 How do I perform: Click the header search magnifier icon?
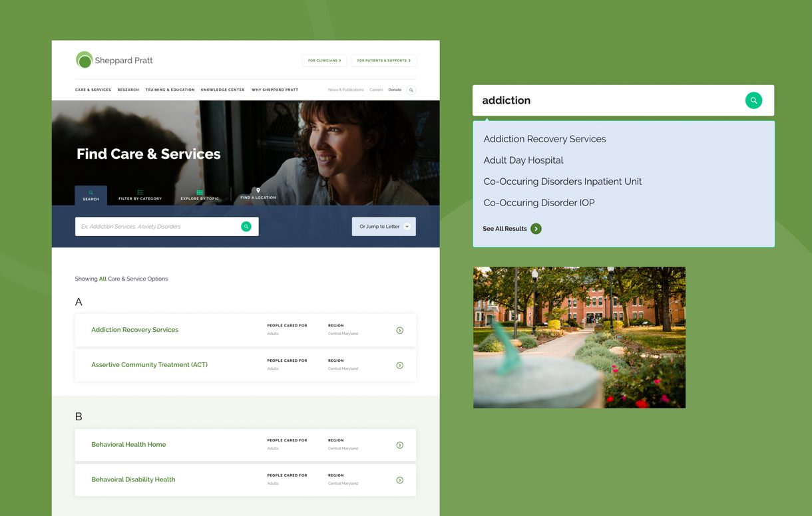pos(411,90)
